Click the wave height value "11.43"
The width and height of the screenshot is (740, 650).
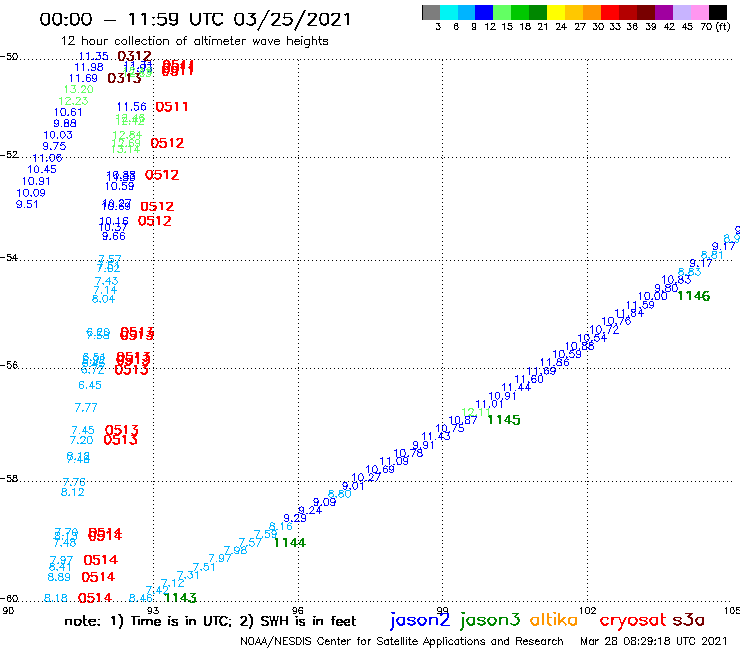(x=436, y=437)
